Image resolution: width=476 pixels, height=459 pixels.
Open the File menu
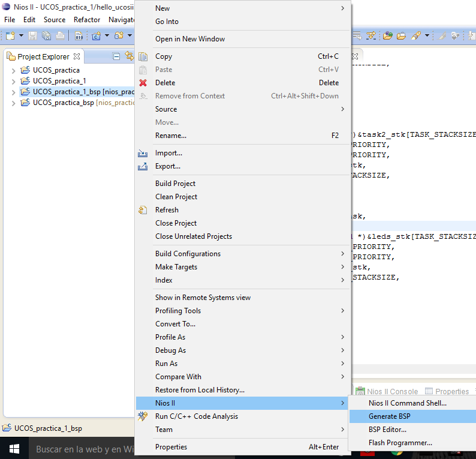10,20
